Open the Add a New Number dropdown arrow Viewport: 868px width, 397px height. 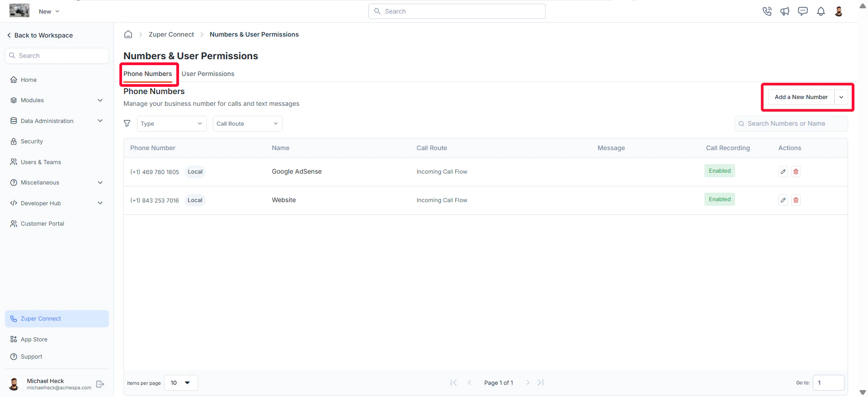coord(841,97)
